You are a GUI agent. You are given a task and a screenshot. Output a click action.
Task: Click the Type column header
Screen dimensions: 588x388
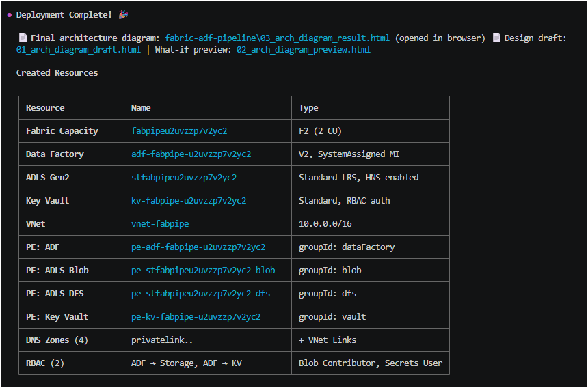pos(308,108)
